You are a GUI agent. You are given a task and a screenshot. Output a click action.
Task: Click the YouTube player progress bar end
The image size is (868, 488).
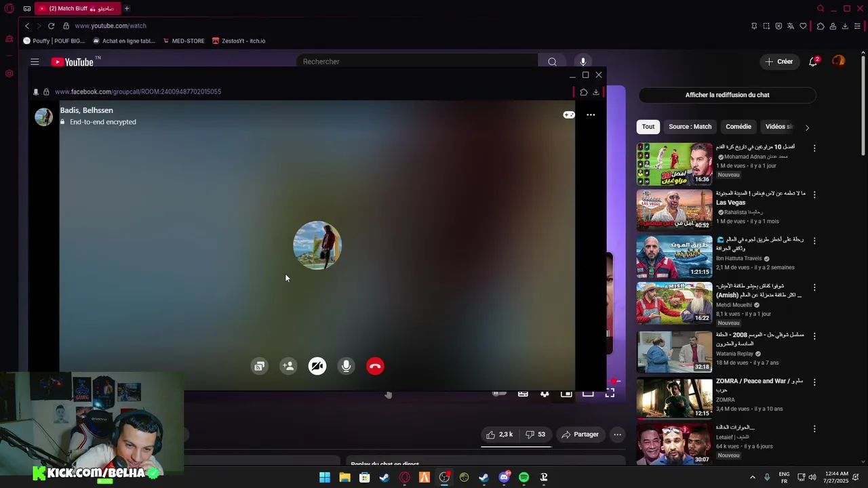(614, 382)
